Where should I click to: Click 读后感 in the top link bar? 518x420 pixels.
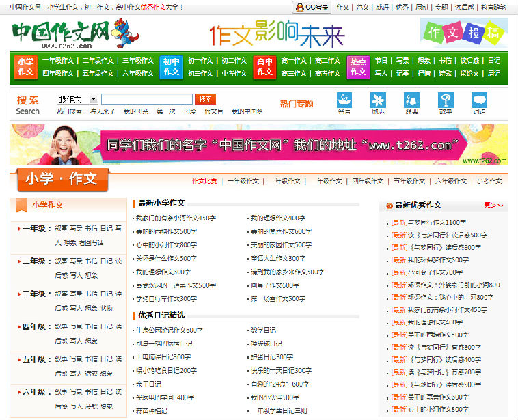[464, 7]
